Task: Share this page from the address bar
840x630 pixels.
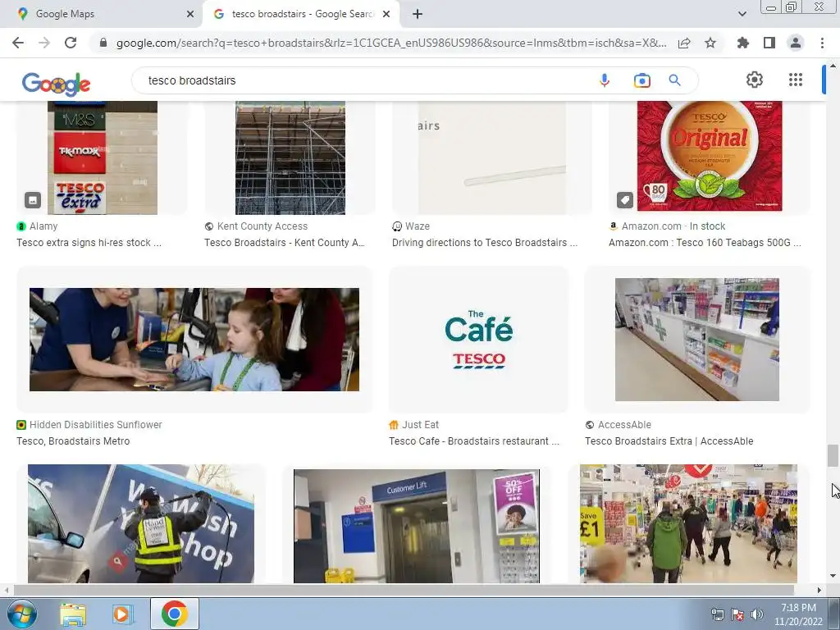Action: (x=684, y=43)
